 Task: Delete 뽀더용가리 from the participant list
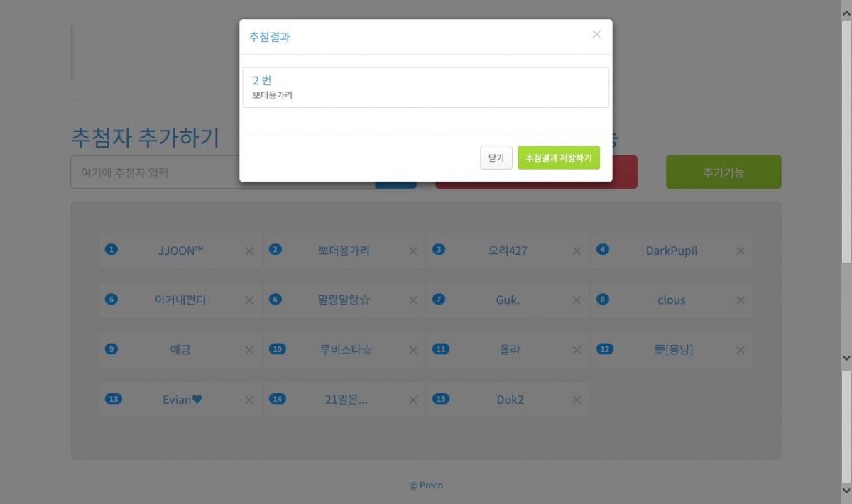click(x=413, y=251)
